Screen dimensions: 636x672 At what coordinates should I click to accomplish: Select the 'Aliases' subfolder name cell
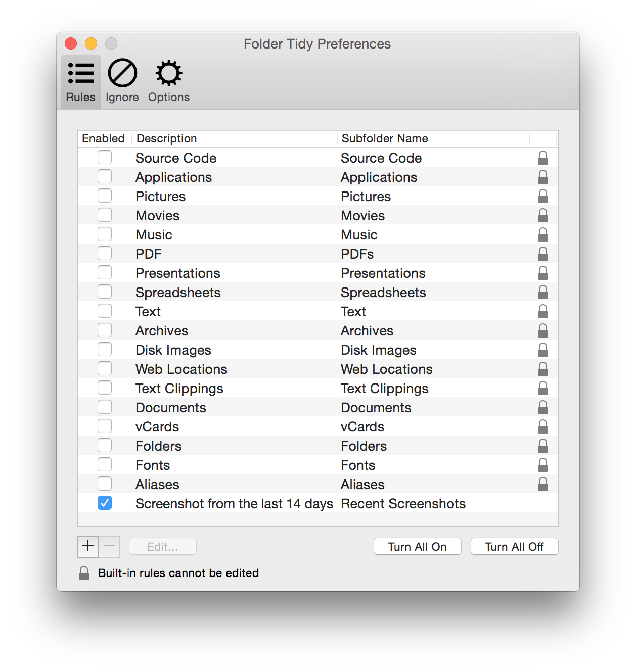363,485
